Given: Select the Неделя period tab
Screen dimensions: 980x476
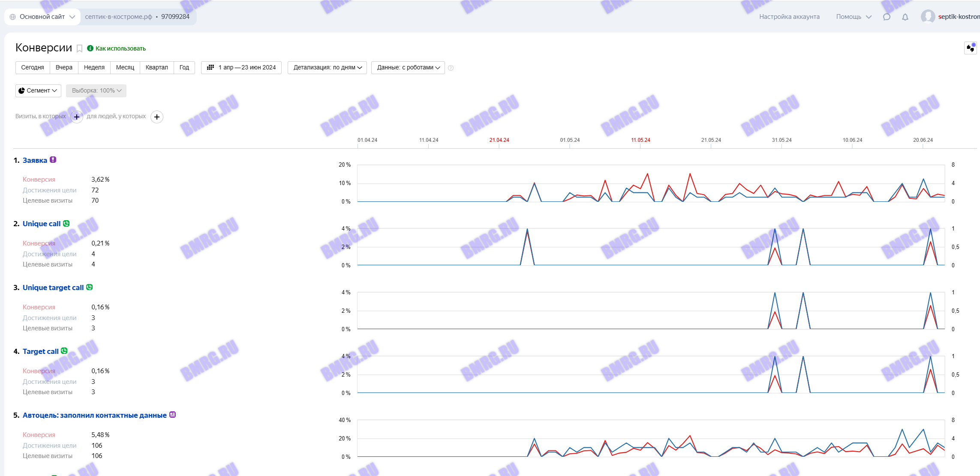Looking at the screenshot, I should coord(94,68).
